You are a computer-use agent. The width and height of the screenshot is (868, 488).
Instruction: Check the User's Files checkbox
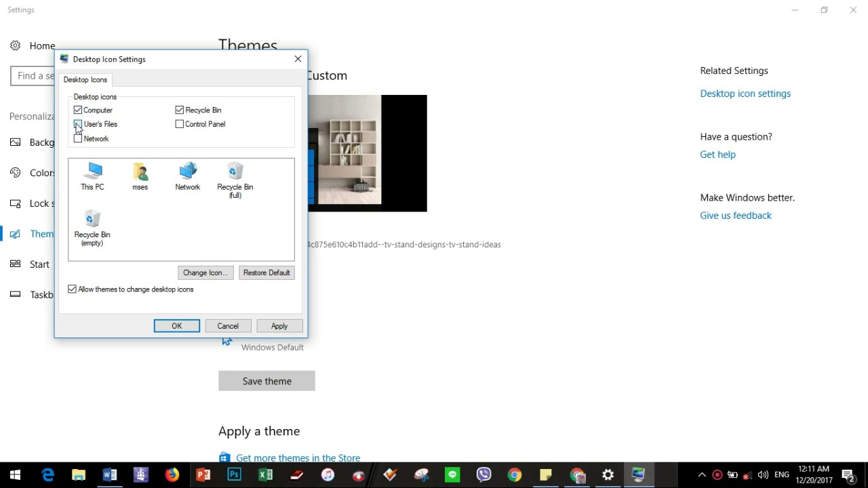[x=78, y=124]
